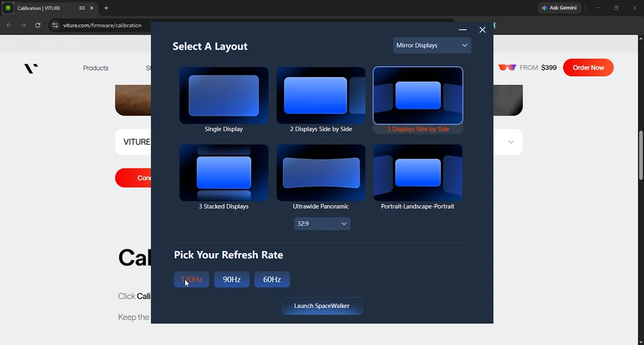The width and height of the screenshot is (644, 345).
Task: Select the 3 Stacked Displays layout
Action: coord(224,172)
